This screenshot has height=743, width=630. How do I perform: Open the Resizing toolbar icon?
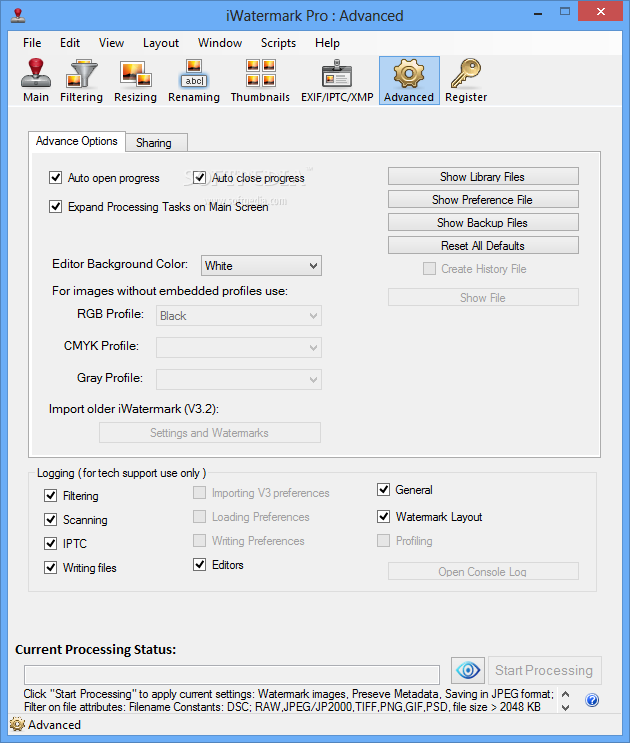[x=135, y=81]
